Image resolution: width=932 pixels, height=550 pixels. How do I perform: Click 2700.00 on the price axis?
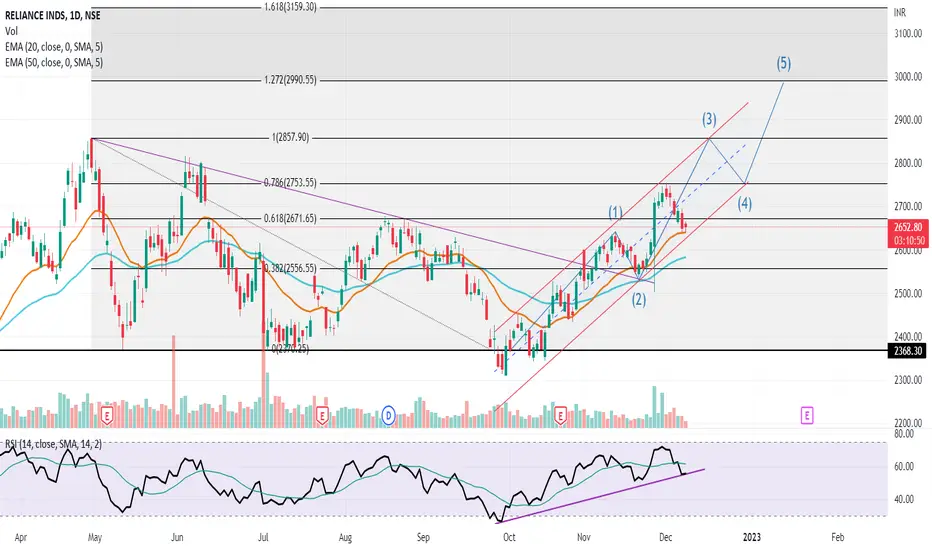(908, 206)
